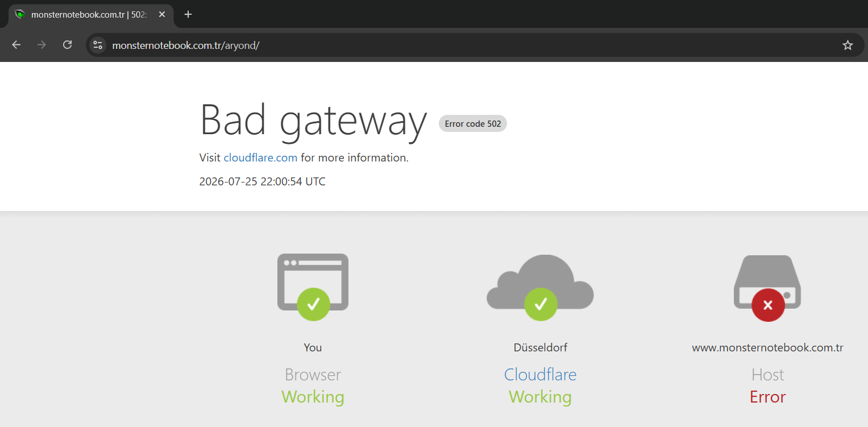
Task: Click the Working status under Browser
Action: 313,397
